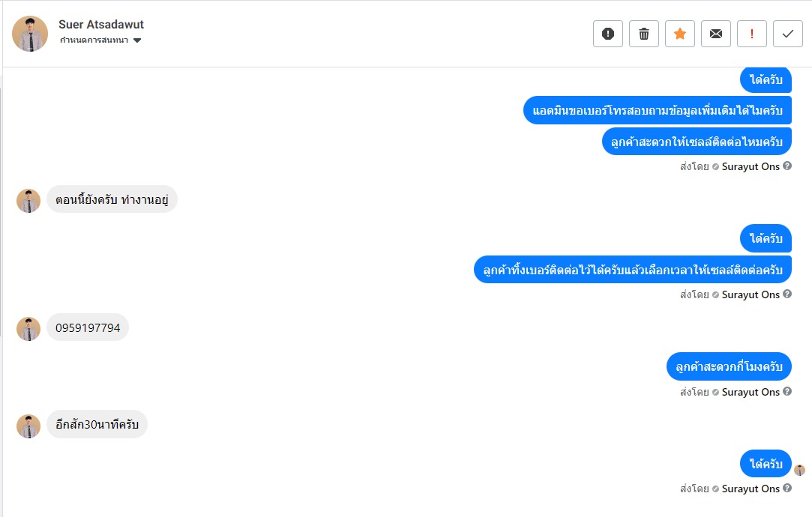The width and height of the screenshot is (812, 517).
Task: Mark conversation unread with envelope icon
Action: 715,34
